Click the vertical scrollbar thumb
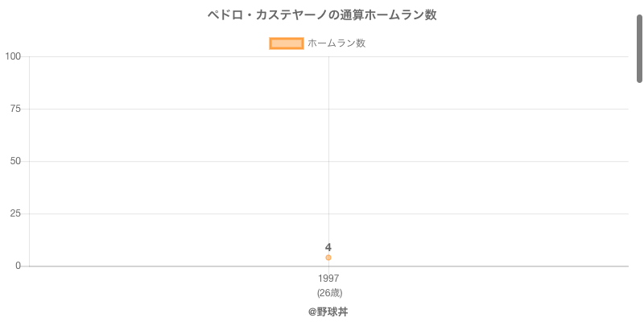Viewport: 644px width, 322px height. [x=640, y=48]
